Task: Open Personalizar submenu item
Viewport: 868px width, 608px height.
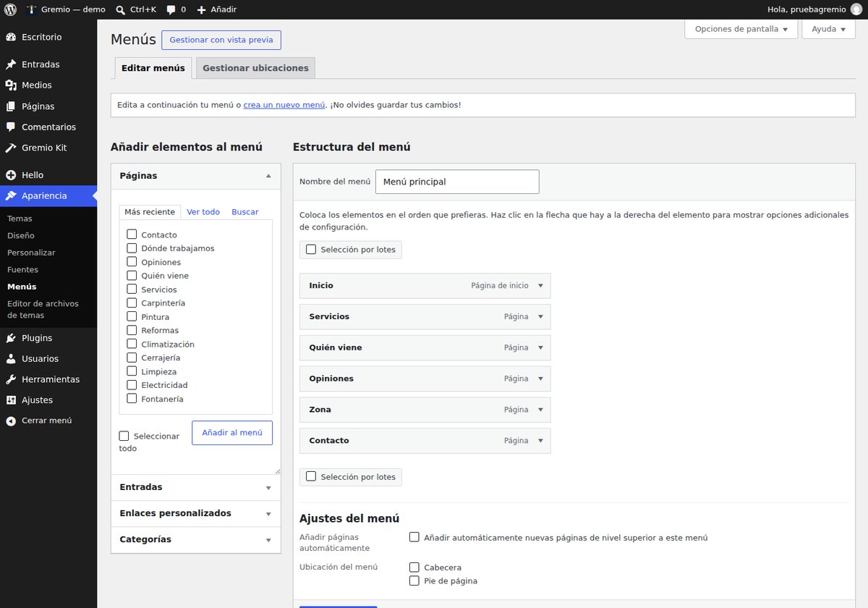Action: (31, 253)
